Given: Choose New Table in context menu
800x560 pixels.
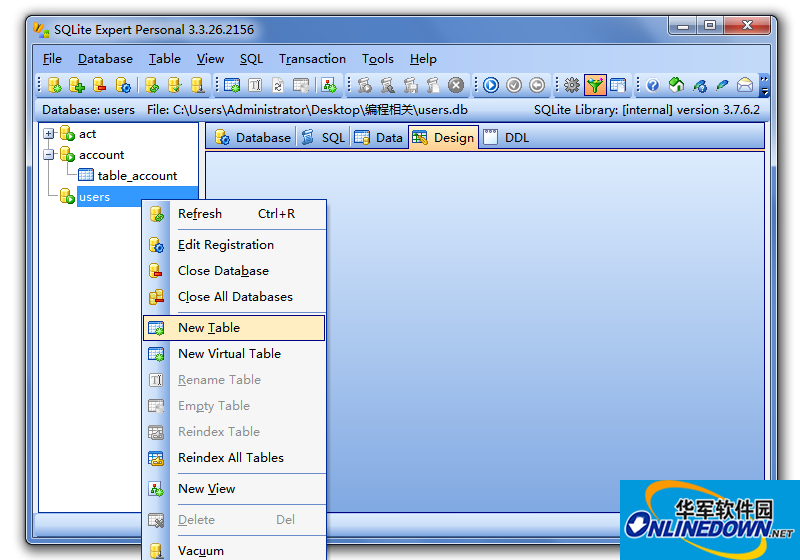Looking at the screenshot, I should (x=234, y=328).
